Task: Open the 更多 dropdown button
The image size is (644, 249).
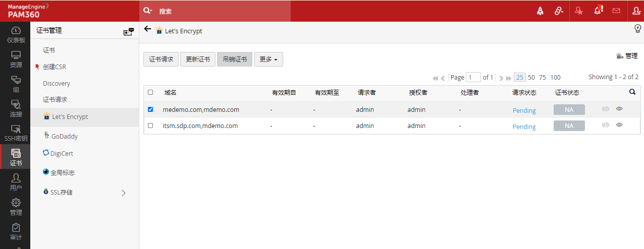Action: coord(269,59)
